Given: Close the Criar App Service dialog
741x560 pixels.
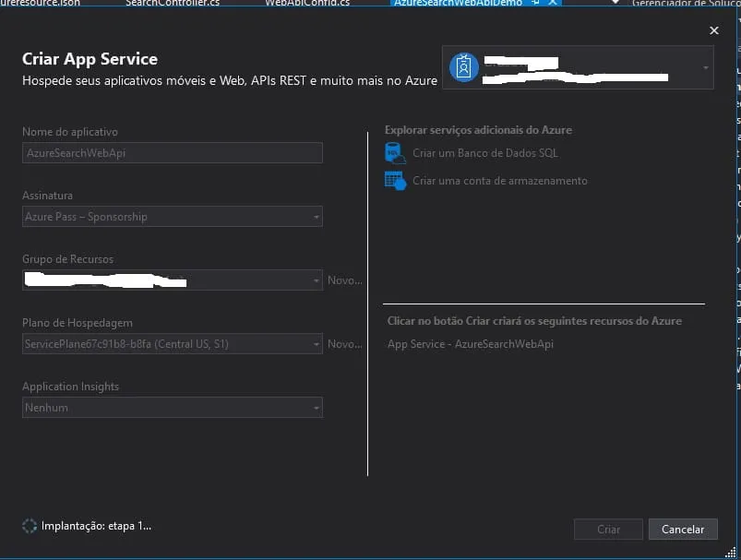Looking at the screenshot, I should click(713, 30).
